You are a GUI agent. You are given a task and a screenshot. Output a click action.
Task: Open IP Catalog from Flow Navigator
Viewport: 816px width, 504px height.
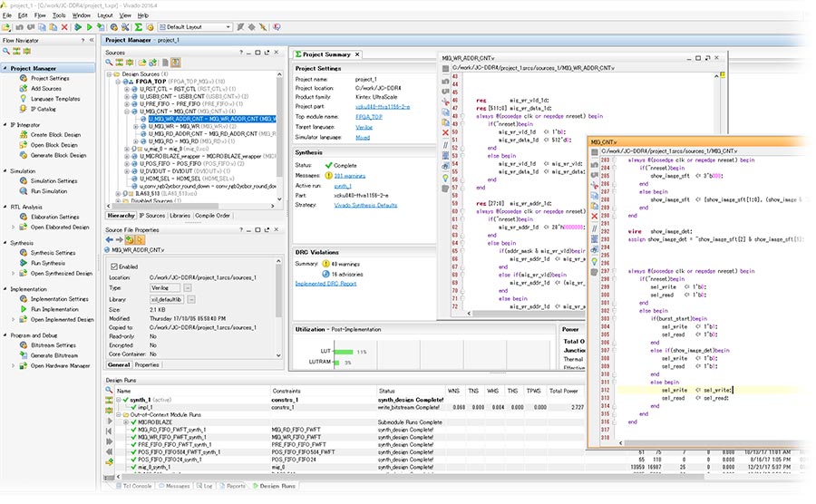coord(42,109)
